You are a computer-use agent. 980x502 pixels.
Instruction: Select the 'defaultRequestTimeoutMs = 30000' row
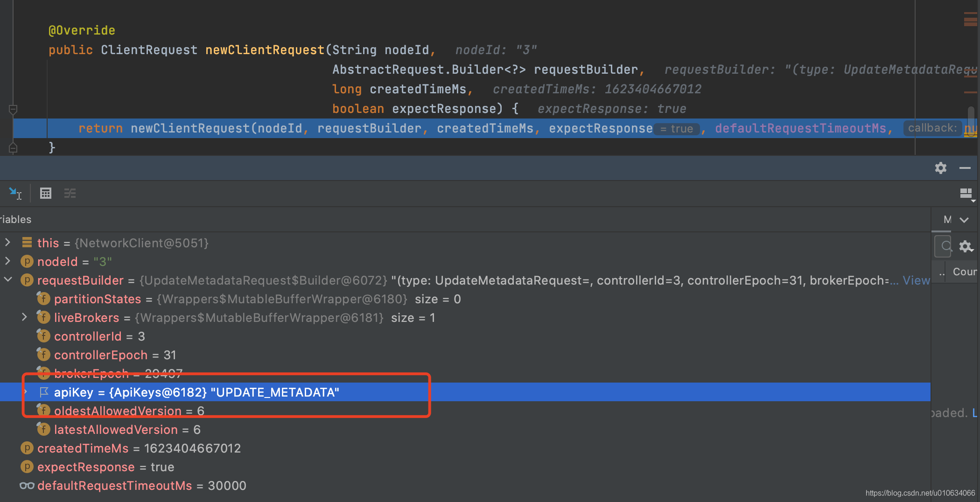(465, 485)
